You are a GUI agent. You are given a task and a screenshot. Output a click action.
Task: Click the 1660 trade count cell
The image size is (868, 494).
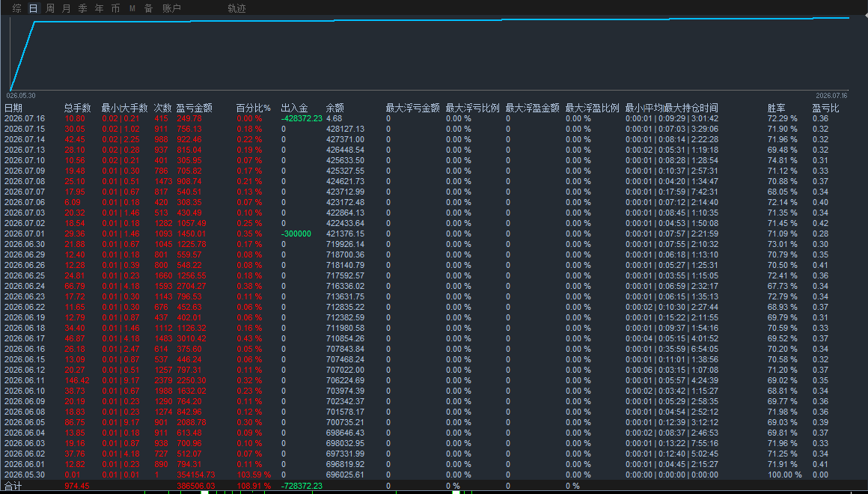point(163,275)
